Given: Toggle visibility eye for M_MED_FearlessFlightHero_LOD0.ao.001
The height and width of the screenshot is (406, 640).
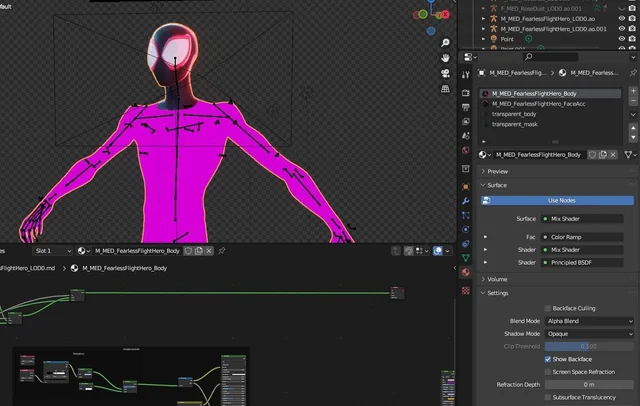Looking at the screenshot, I should 621,29.
